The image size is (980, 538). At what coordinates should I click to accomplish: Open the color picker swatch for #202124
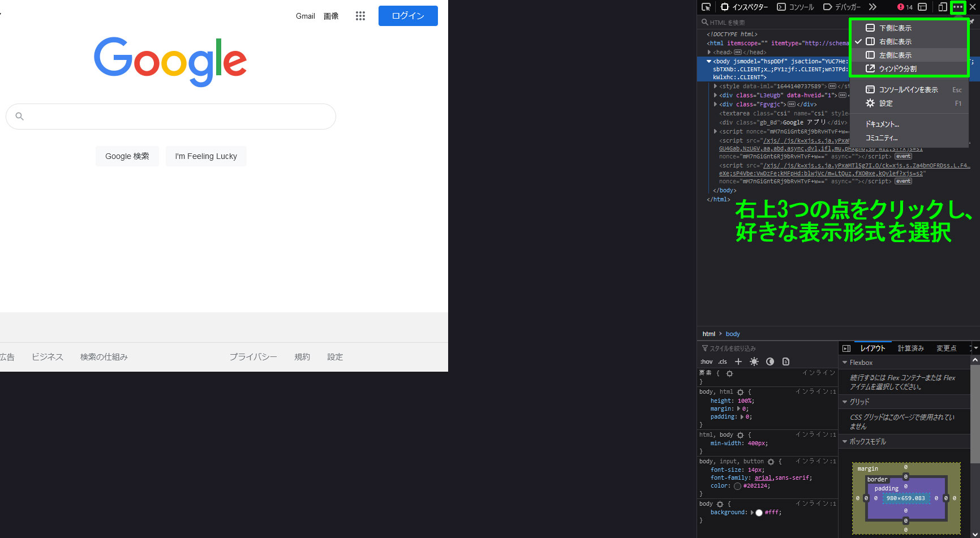coord(737,486)
